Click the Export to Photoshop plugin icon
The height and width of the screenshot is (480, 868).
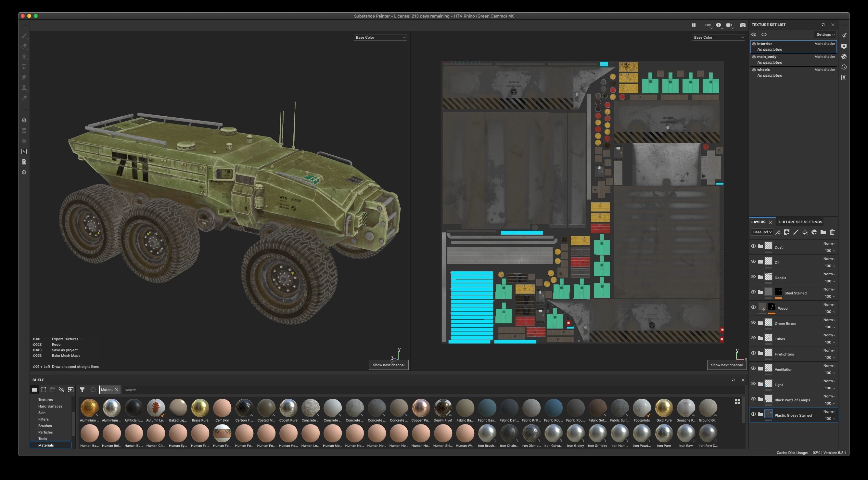coord(24,151)
